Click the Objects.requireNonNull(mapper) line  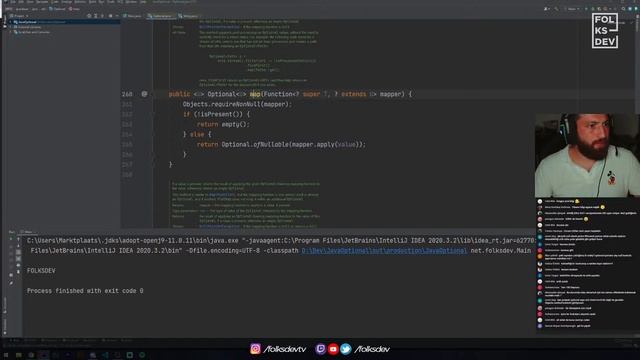237,104
